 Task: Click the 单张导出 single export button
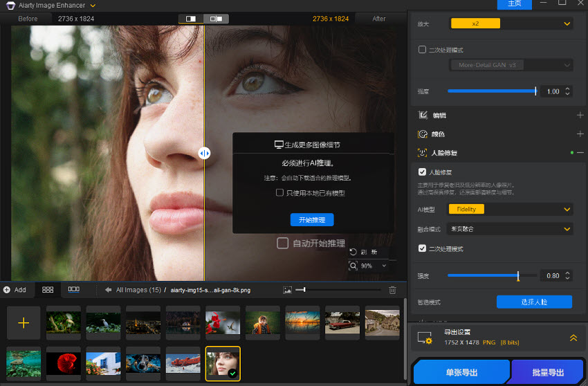[x=461, y=372]
